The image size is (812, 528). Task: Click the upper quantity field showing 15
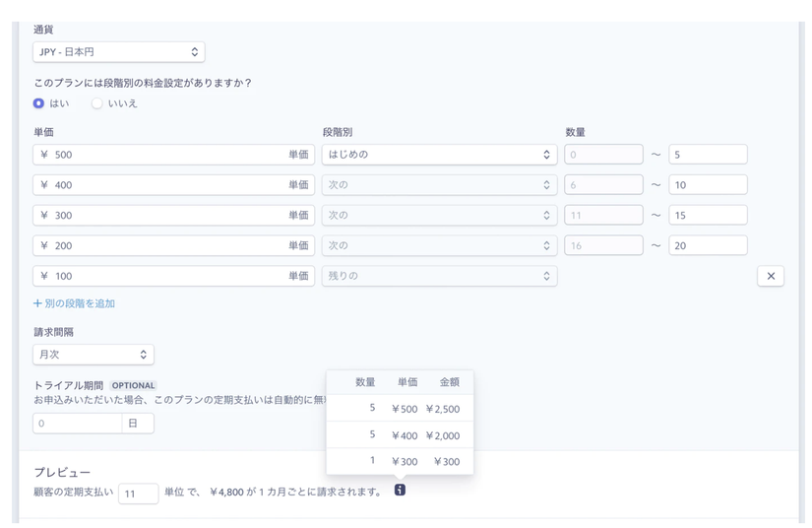point(707,216)
